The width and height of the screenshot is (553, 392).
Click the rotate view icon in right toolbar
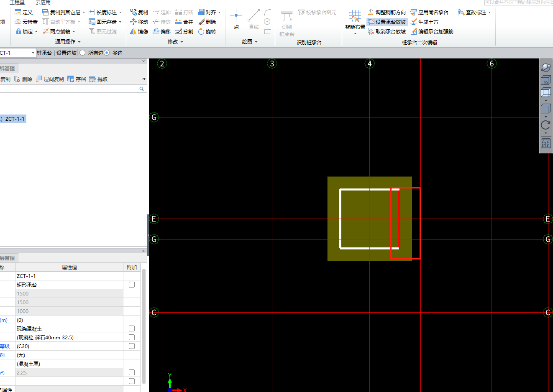click(x=545, y=125)
